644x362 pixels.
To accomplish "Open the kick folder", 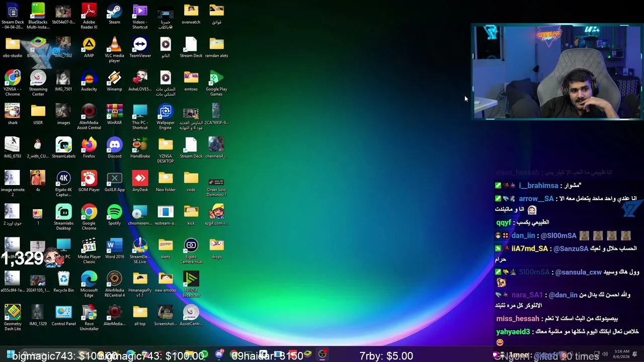I will [191, 215].
